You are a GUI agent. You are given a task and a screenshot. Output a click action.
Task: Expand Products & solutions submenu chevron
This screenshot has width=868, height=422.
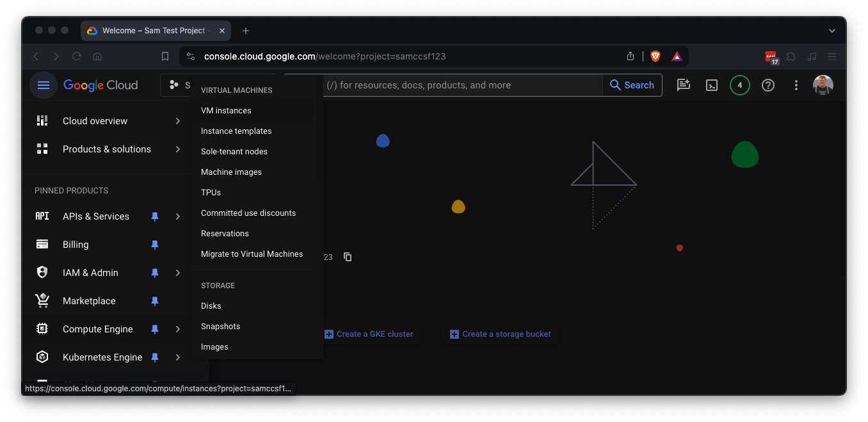tap(178, 149)
